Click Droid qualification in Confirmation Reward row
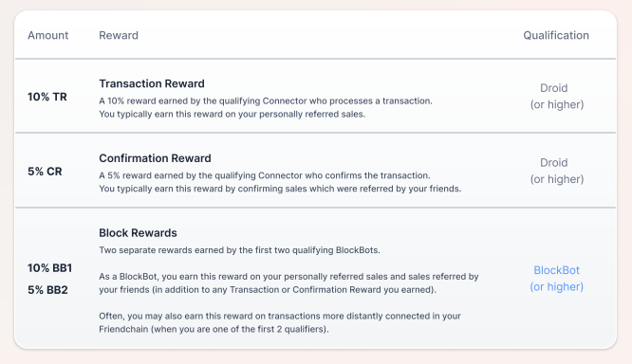Viewport: 632px width, 364px height. pyautogui.click(x=557, y=171)
